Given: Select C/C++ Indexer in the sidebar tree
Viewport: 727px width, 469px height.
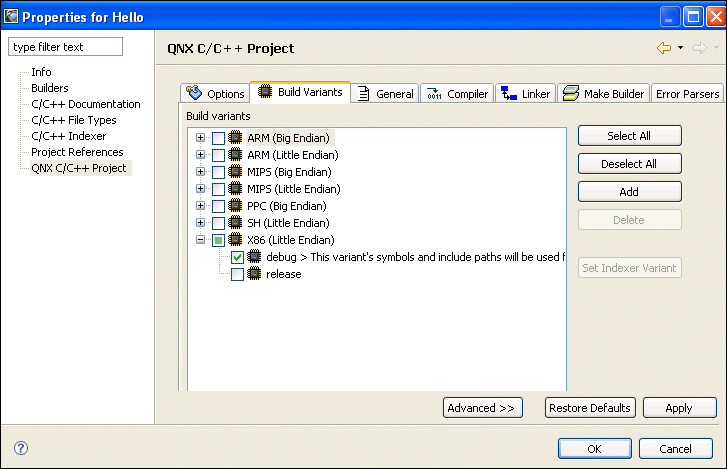Looking at the screenshot, I should (68, 136).
